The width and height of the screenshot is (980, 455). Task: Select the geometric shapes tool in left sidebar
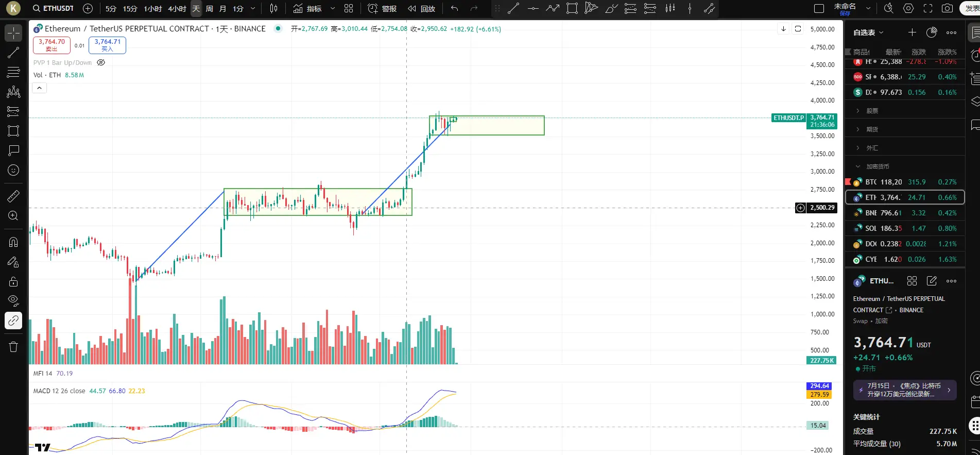(x=13, y=131)
